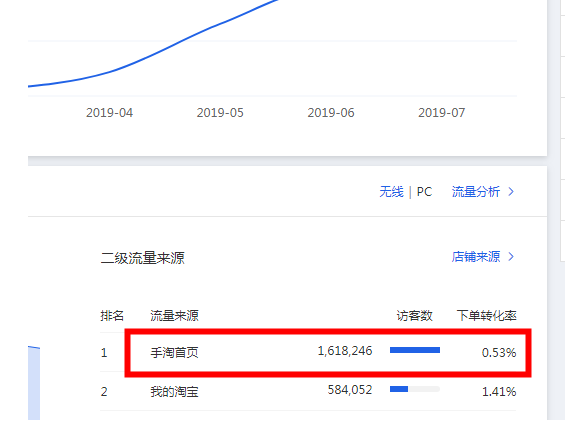Click the 0.53% conversion rate
The height and width of the screenshot is (423, 574).
coord(499,353)
